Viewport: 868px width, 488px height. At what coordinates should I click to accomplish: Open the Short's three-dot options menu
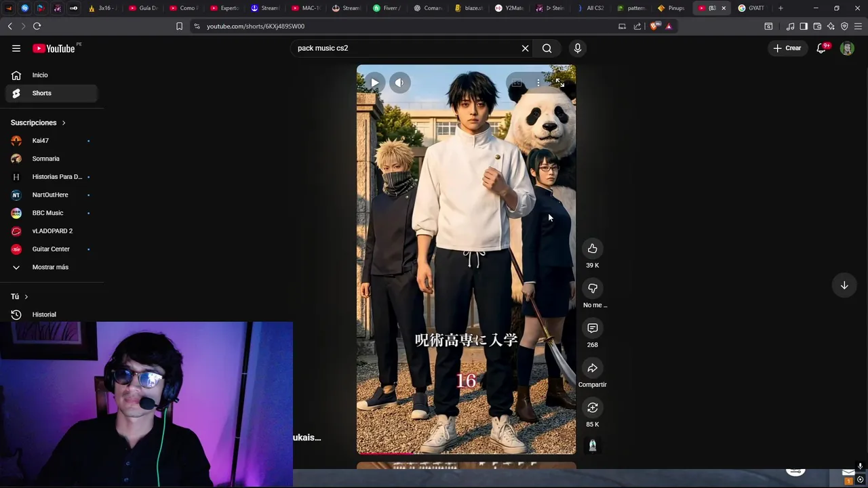pyautogui.click(x=538, y=83)
